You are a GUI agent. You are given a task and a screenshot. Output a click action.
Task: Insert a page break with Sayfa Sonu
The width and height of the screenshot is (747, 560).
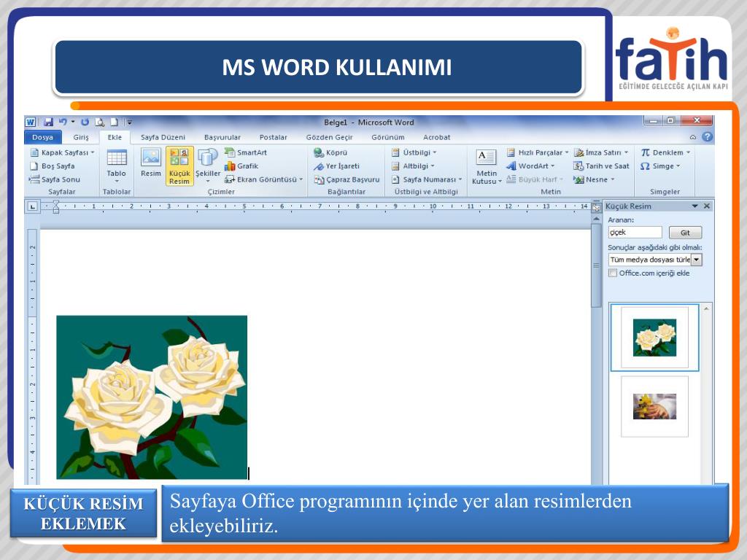click(x=54, y=179)
